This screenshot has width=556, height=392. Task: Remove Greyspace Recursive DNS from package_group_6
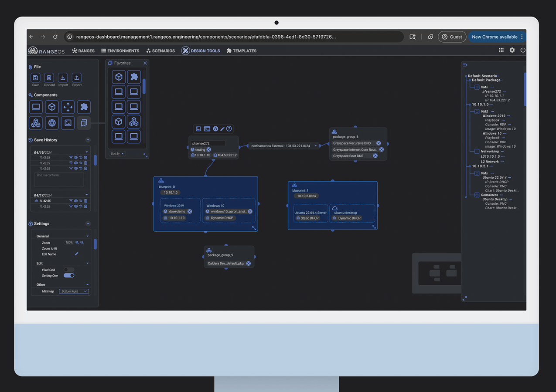(379, 143)
